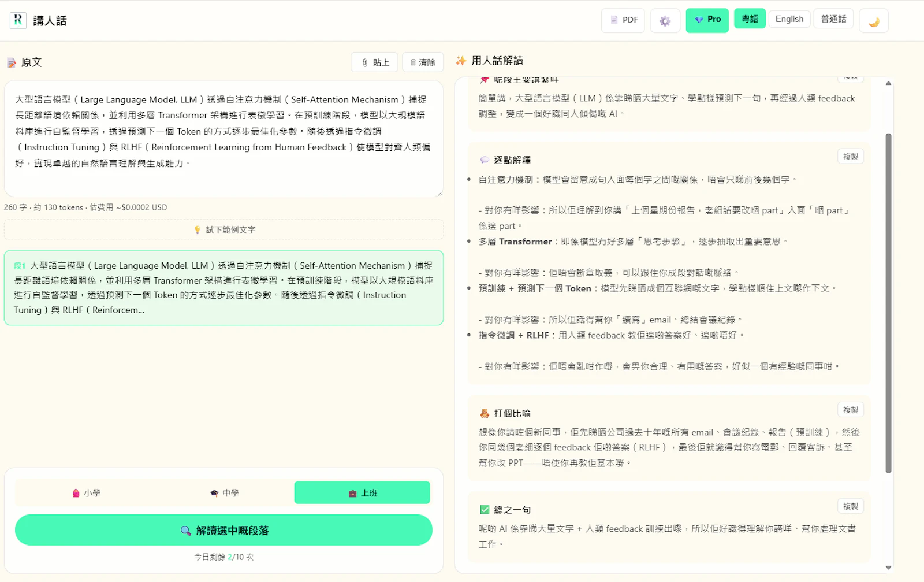
Task: Open the Pro upgrade button
Action: pyautogui.click(x=707, y=20)
